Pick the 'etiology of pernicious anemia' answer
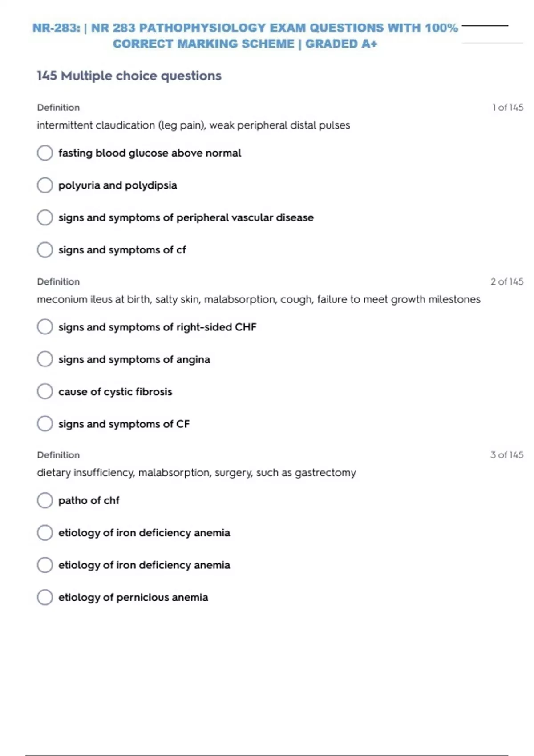Viewport: 534px width, 756px height. (x=45, y=597)
